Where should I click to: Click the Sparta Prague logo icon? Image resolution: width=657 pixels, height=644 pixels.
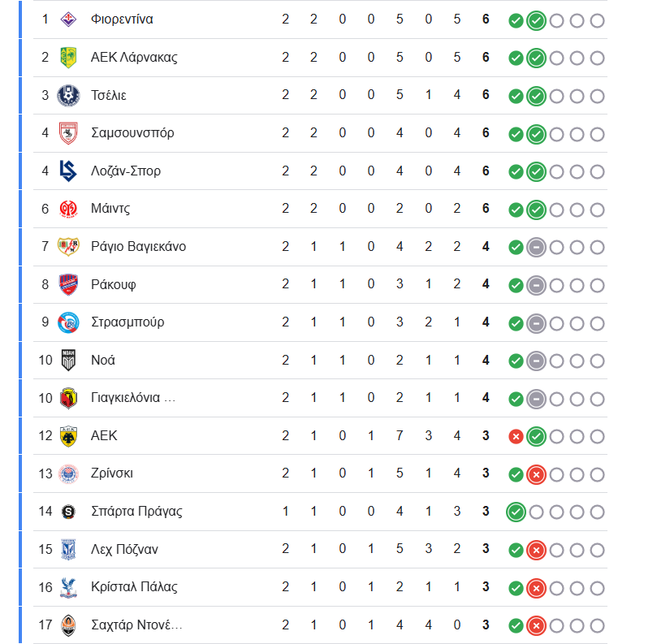click(68, 512)
